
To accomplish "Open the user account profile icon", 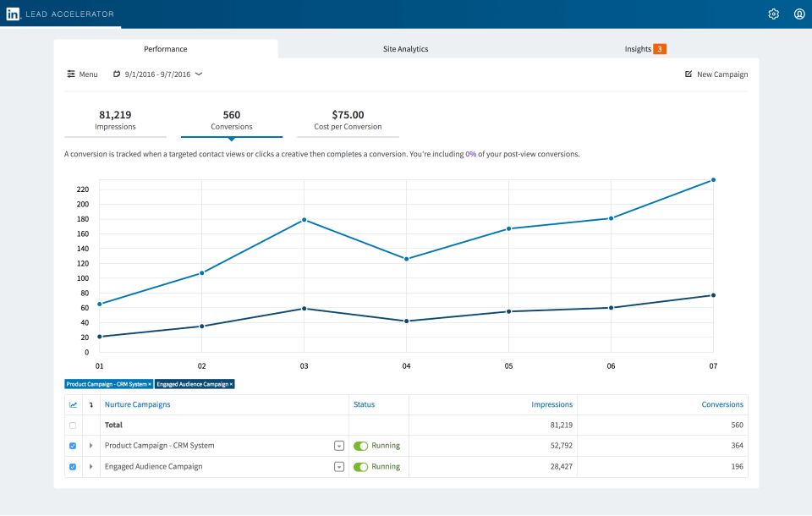I will [x=799, y=14].
